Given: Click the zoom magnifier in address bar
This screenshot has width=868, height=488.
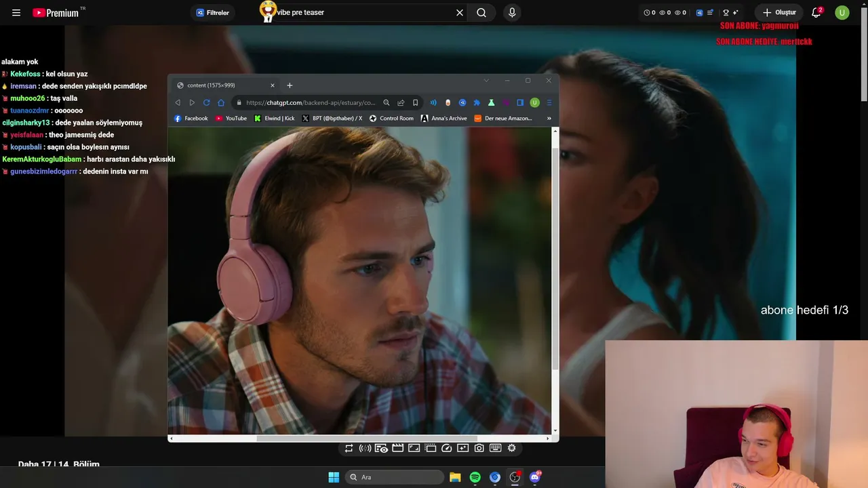Looking at the screenshot, I should (x=387, y=102).
